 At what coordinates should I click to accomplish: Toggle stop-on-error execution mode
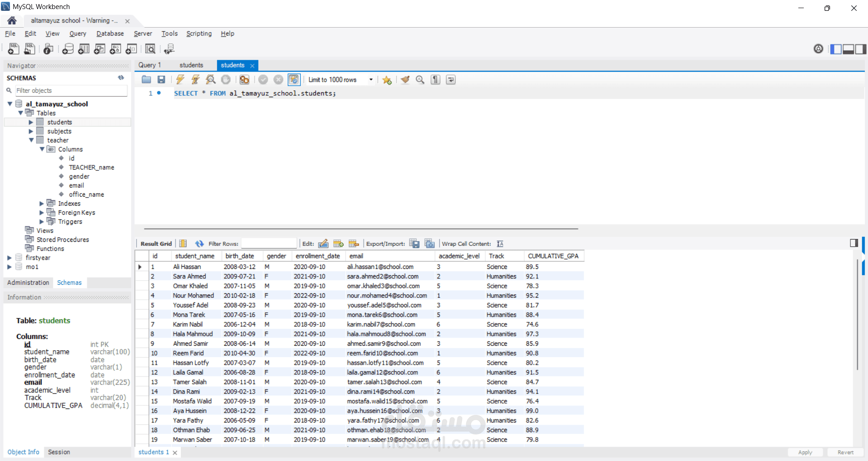tap(245, 80)
